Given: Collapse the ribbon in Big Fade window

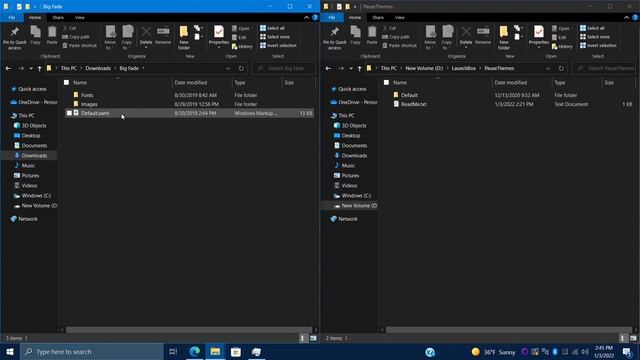Looking at the screenshot, I should pyautogui.click(x=307, y=18).
